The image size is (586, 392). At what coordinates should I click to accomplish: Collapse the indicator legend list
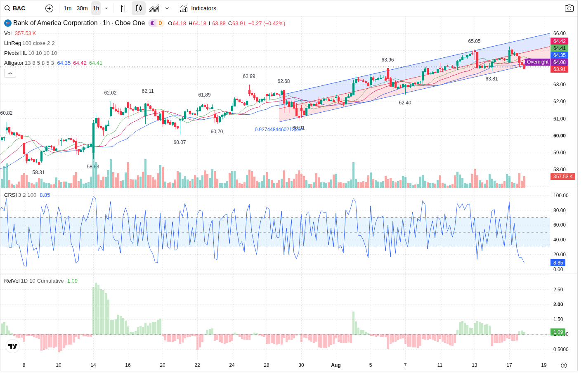pos(10,73)
